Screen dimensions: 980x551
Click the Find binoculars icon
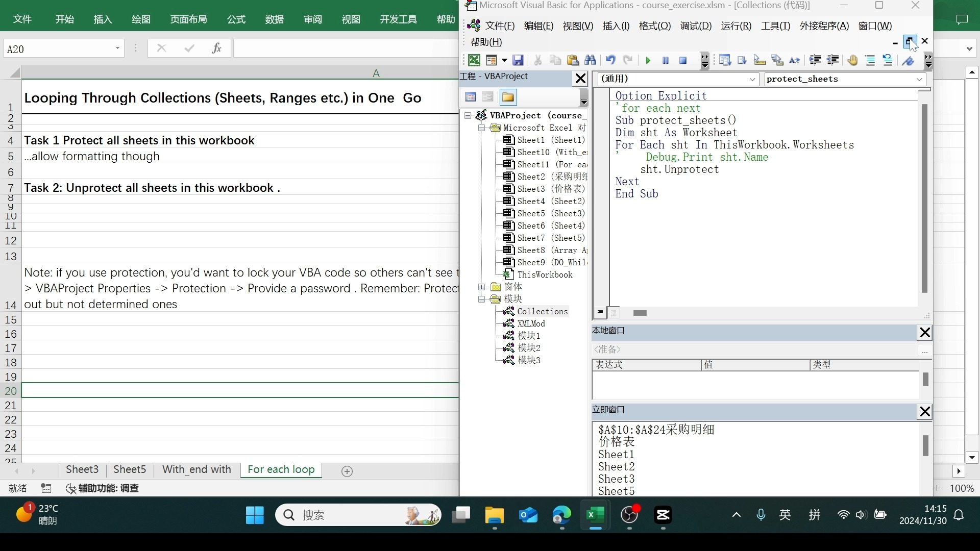coord(591,60)
